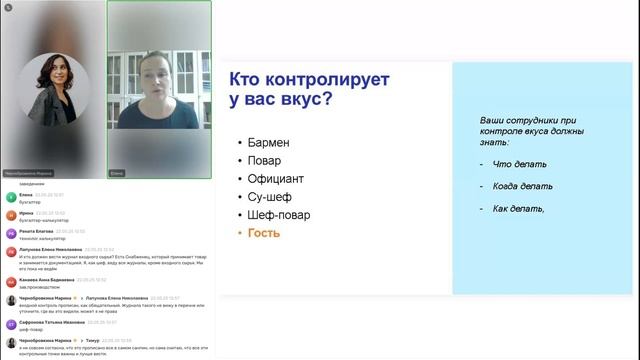Click Ваши сотрудники при контроле вкуса paragraph
Image resolution: width=640 pixels, height=360 pixels.
tap(532, 131)
